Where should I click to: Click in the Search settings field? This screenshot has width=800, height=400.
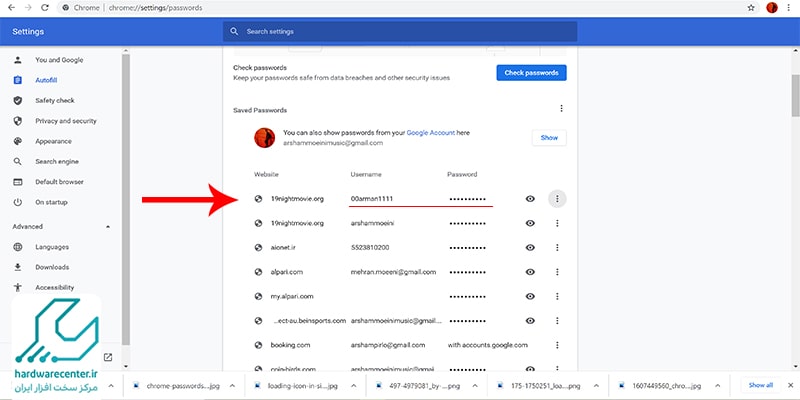pyautogui.click(x=400, y=31)
